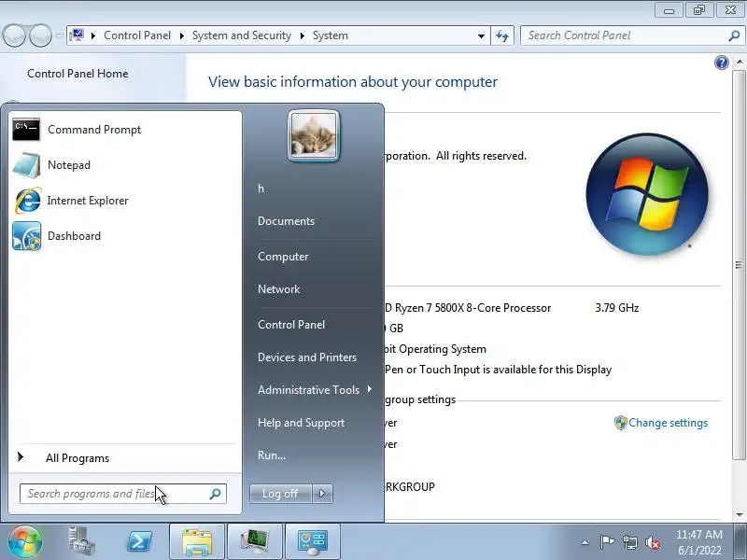747x560 pixels.
Task: Open the user folder 'h'
Action: [261, 189]
